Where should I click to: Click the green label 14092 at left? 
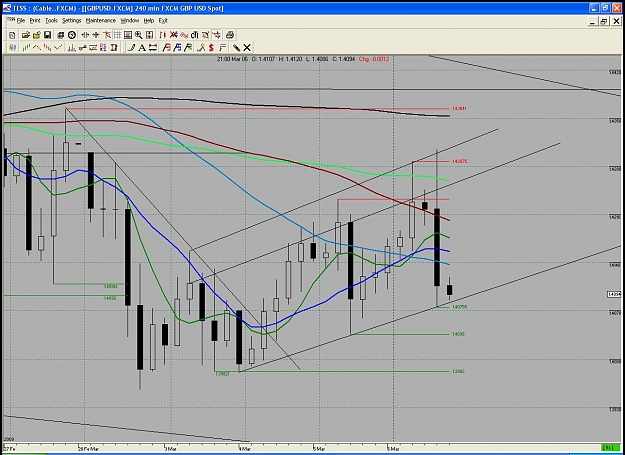[x=110, y=298]
